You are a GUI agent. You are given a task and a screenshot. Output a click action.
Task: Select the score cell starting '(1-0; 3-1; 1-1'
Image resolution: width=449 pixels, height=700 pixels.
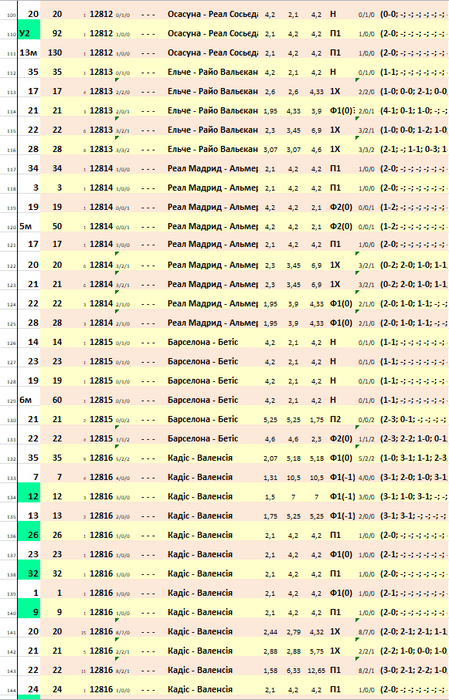click(x=414, y=458)
